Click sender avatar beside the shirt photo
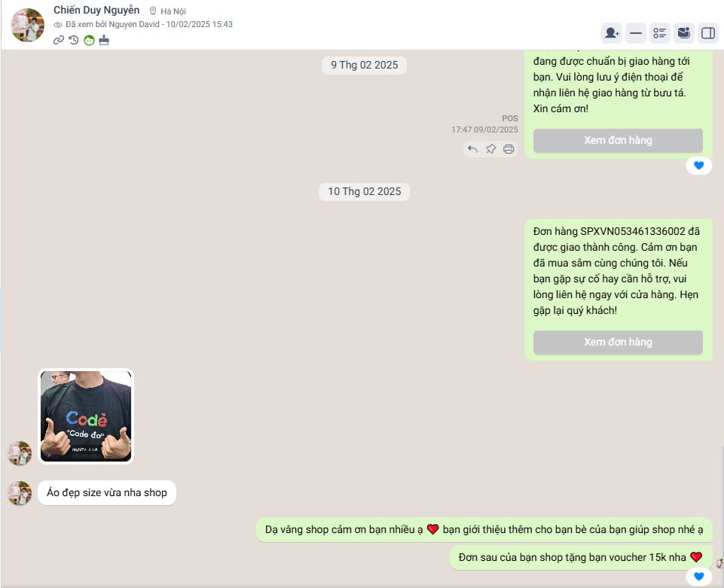 click(20, 453)
